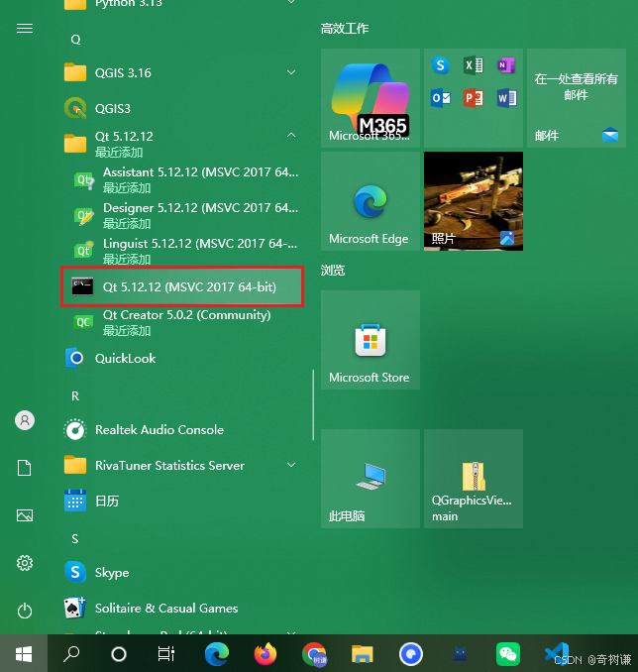Launch QGIS3 from the app list
The width and height of the screenshot is (638, 672).
pos(182,108)
